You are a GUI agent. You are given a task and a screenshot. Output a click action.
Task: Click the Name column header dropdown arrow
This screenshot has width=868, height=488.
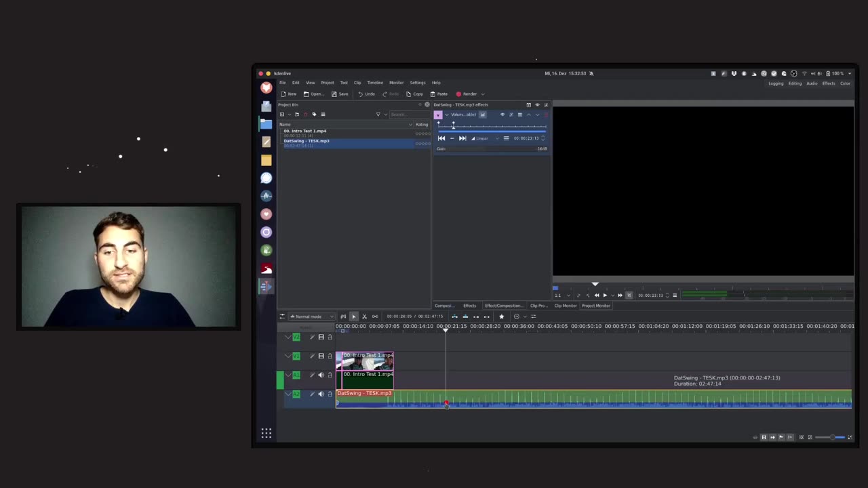point(410,124)
